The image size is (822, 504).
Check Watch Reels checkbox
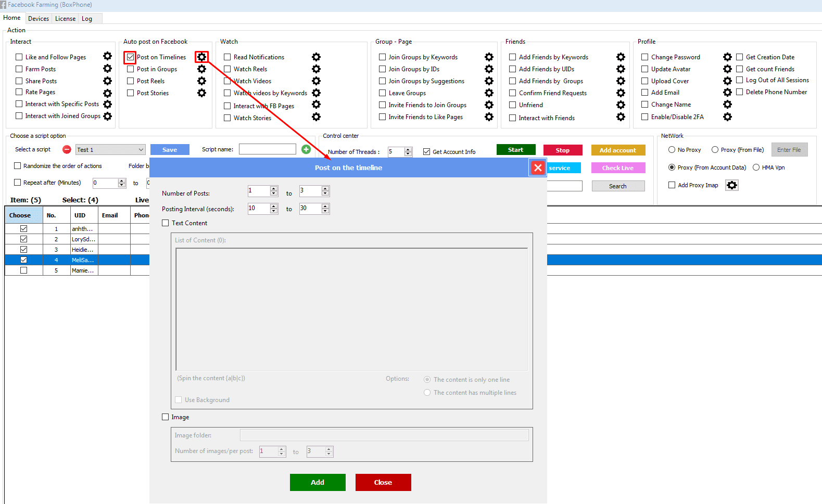pyautogui.click(x=227, y=69)
